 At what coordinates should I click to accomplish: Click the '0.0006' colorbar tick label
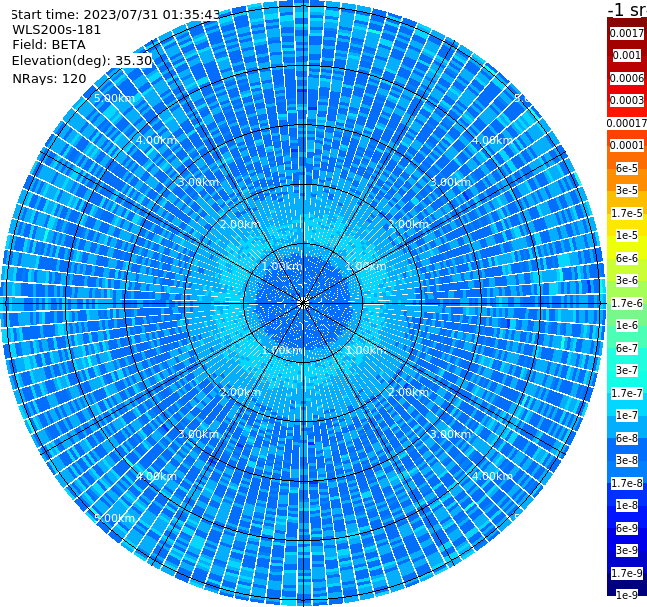tap(627, 78)
